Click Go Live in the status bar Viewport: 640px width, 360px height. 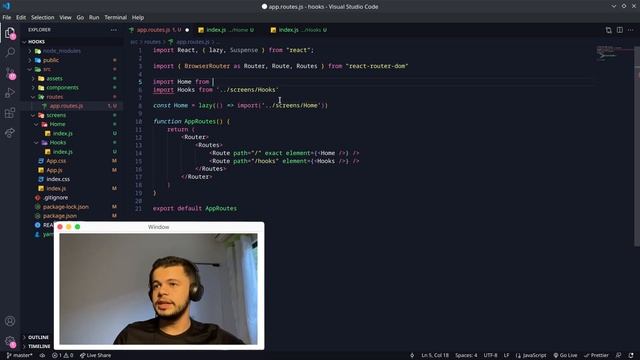pyautogui.click(x=565, y=356)
